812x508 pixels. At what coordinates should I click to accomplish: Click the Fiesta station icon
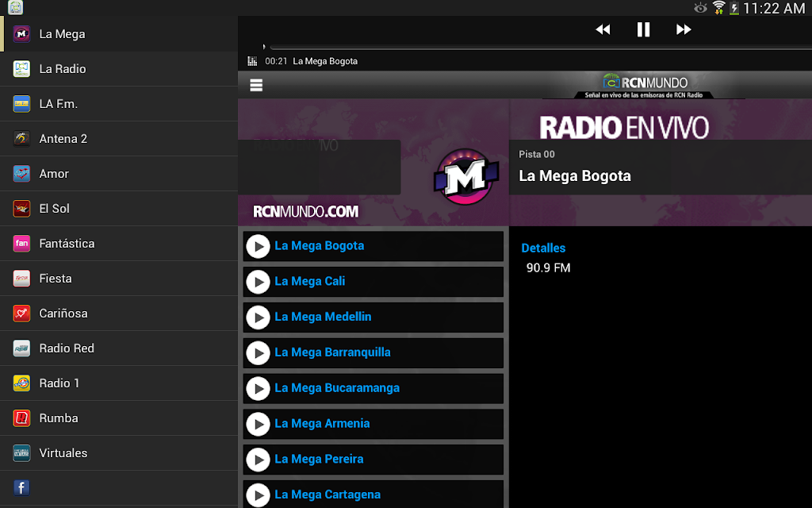coord(21,279)
